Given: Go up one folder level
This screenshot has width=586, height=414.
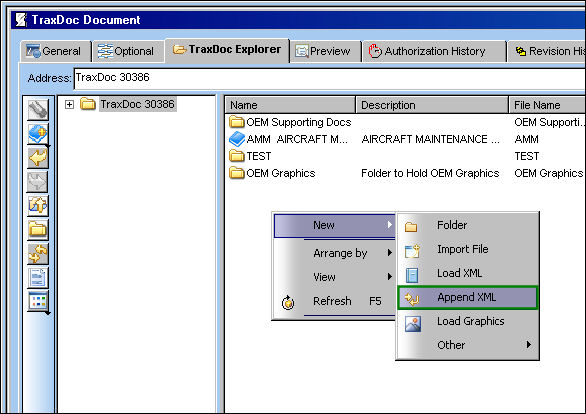Looking at the screenshot, I should (x=38, y=206).
